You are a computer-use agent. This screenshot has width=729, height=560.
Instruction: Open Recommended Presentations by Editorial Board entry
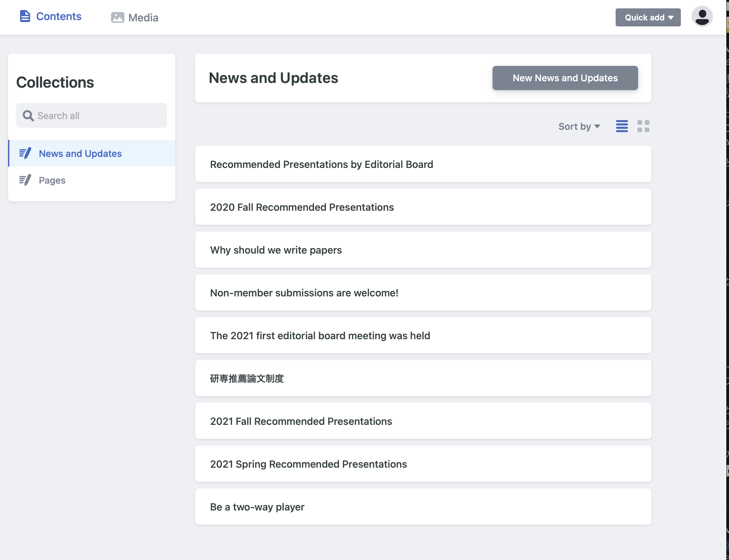[423, 164]
